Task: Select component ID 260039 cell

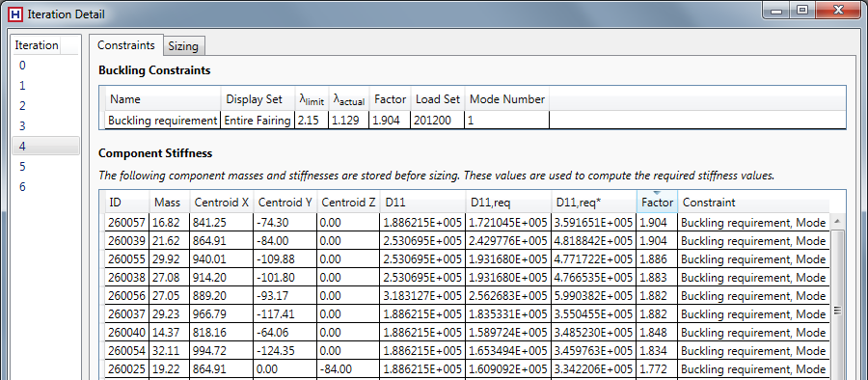Action: [x=127, y=241]
